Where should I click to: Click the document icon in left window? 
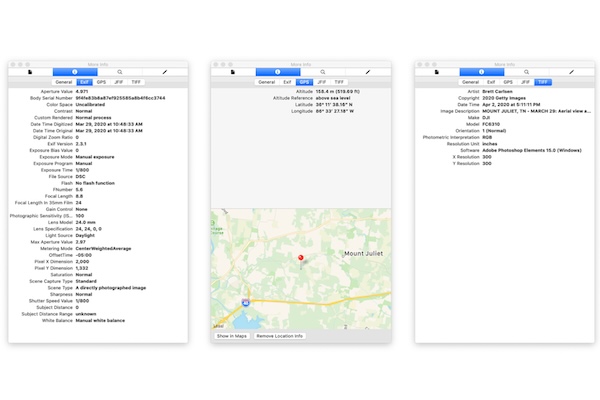(30, 72)
